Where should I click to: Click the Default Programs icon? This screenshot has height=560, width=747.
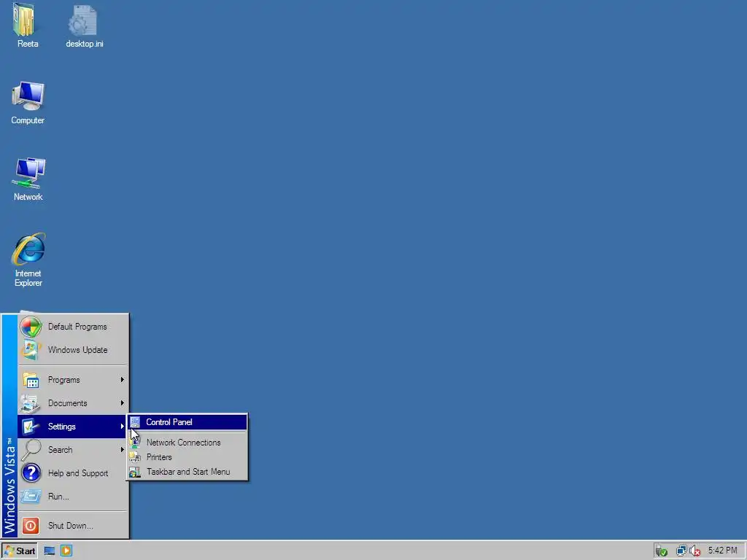pyautogui.click(x=31, y=327)
